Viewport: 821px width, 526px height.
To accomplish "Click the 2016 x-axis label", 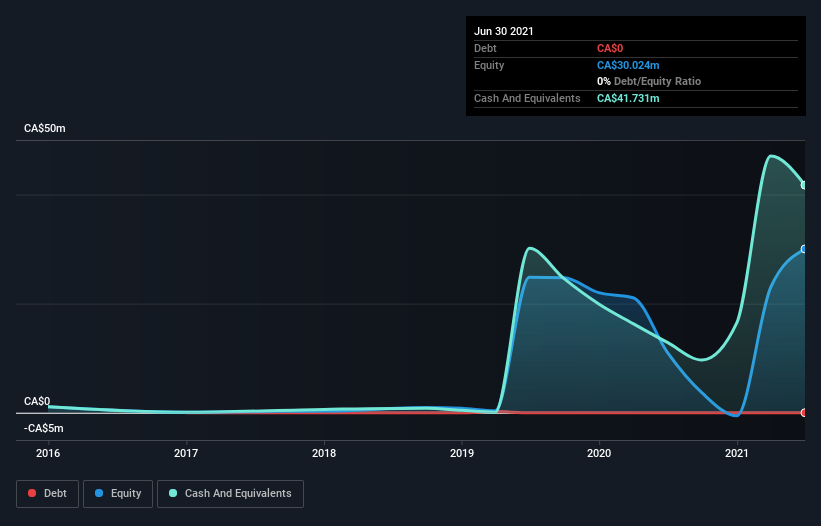I will [x=48, y=453].
